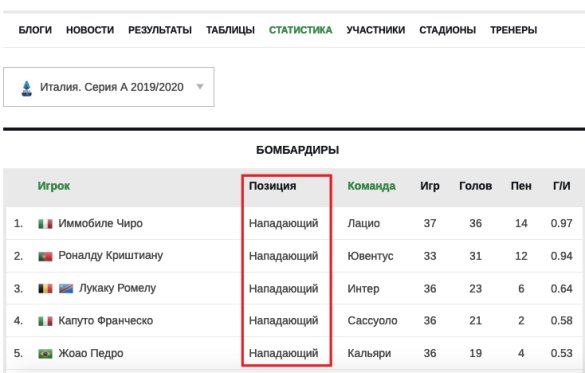The height and width of the screenshot is (373, 585).
Task: Go to the РЕЗУЛЬТАТЫ section
Action: point(160,30)
